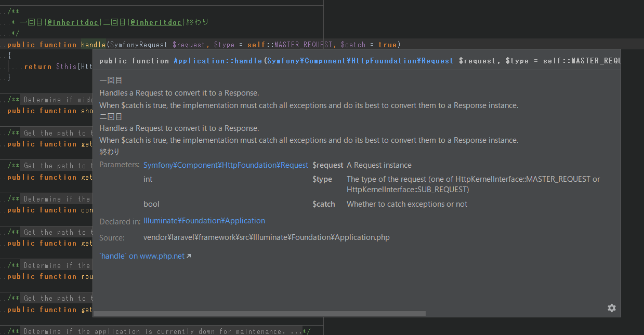Expand the folded "Determine if midd" doc comment
Screen dimensions: 644x335
[x=57, y=100]
